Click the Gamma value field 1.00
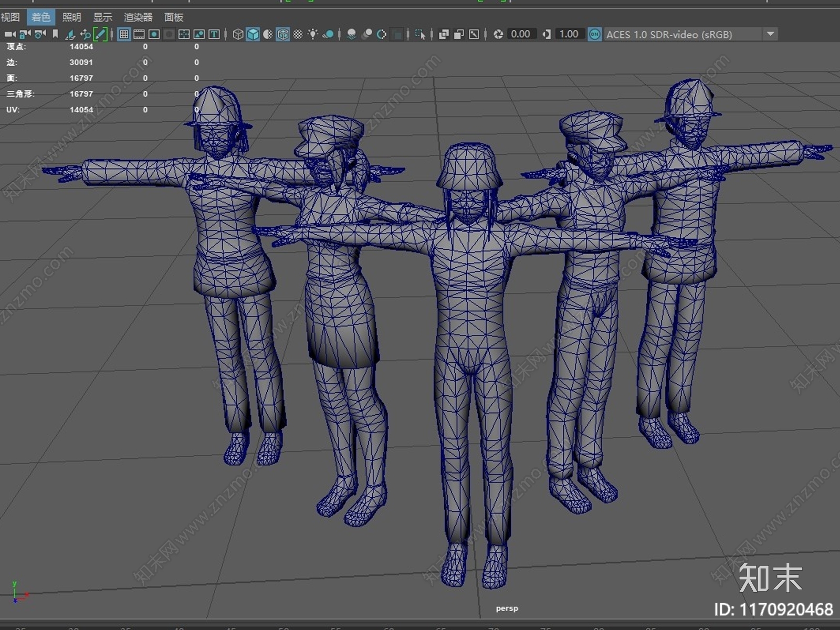Viewport: 840px width, 630px height. [x=569, y=34]
